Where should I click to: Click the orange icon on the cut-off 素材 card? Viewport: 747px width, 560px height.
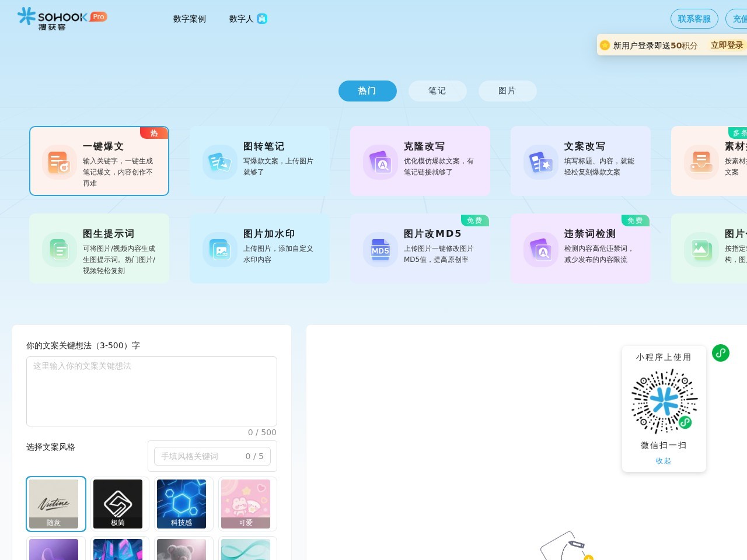tap(701, 162)
